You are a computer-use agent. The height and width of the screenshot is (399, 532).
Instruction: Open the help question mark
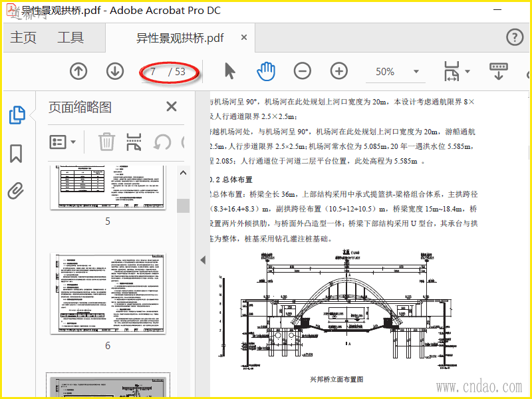[515, 37]
